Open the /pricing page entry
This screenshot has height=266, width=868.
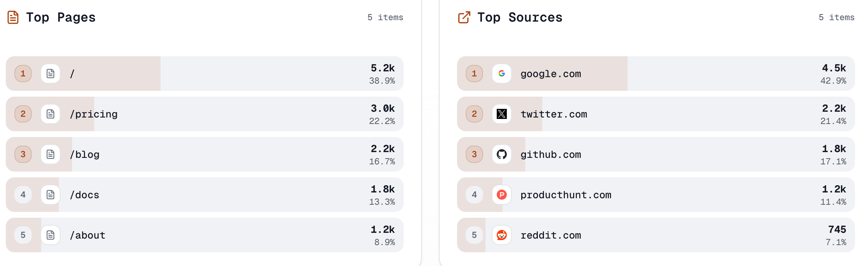(205, 114)
